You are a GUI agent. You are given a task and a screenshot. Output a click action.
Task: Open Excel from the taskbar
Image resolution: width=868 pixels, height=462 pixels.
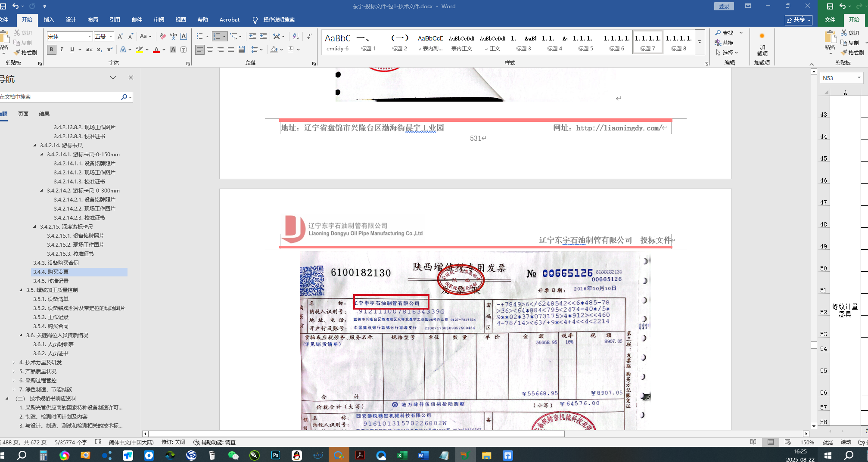(x=402, y=455)
